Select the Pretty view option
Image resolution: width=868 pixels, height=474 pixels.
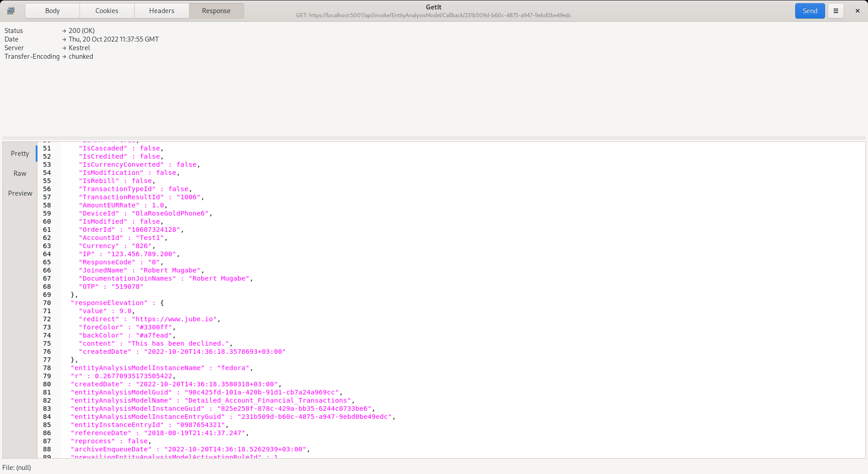tap(20, 154)
